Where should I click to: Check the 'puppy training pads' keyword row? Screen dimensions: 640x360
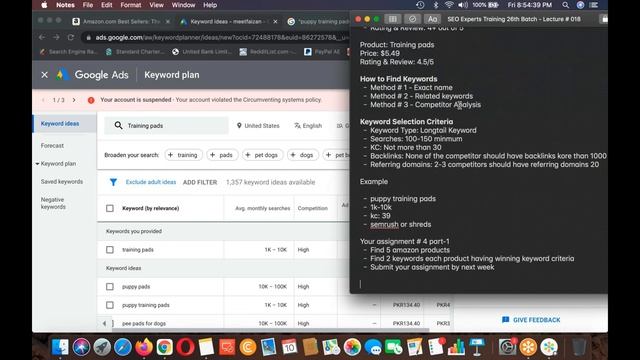(x=110, y=305)
